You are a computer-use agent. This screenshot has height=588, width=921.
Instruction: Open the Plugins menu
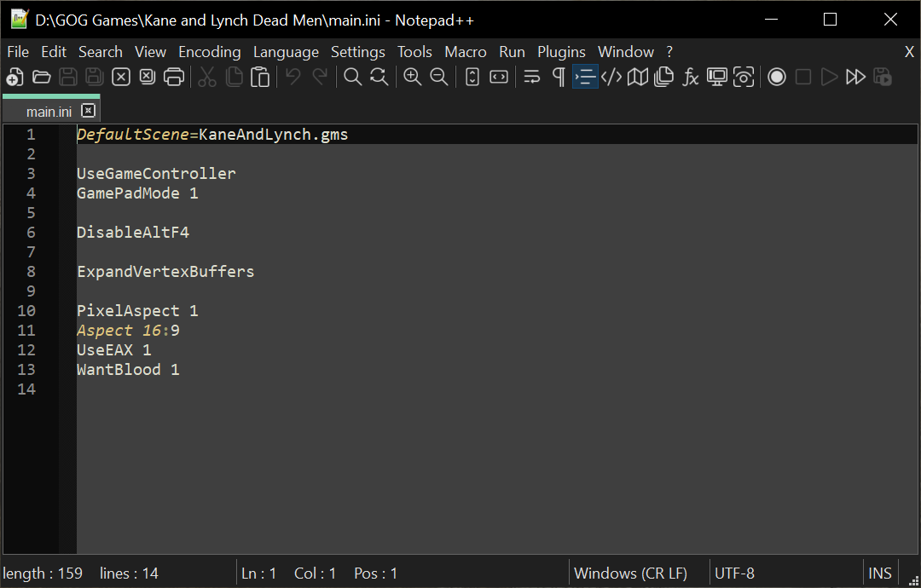pos(561,52)
